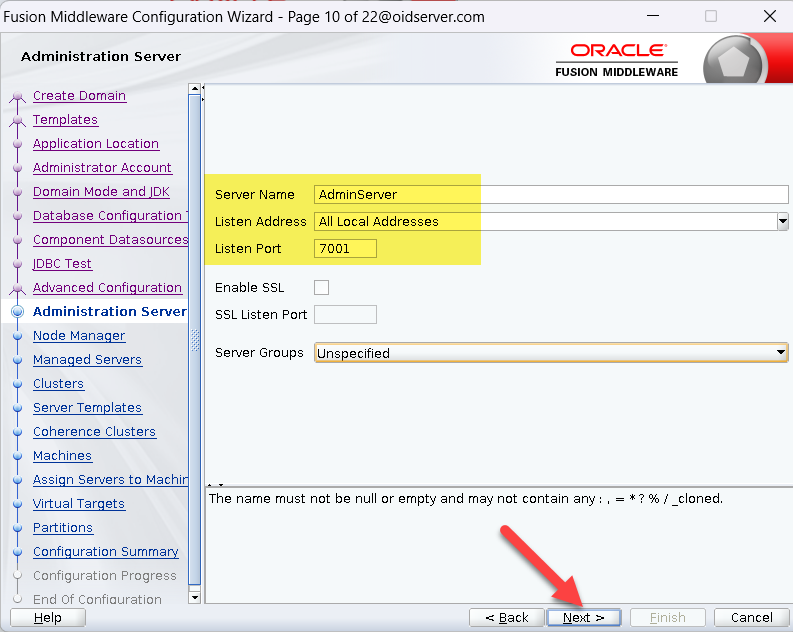This screenshot has width=793, height=632.
Task: Open Domain Mode and JDK step
Action: (101, 192)
